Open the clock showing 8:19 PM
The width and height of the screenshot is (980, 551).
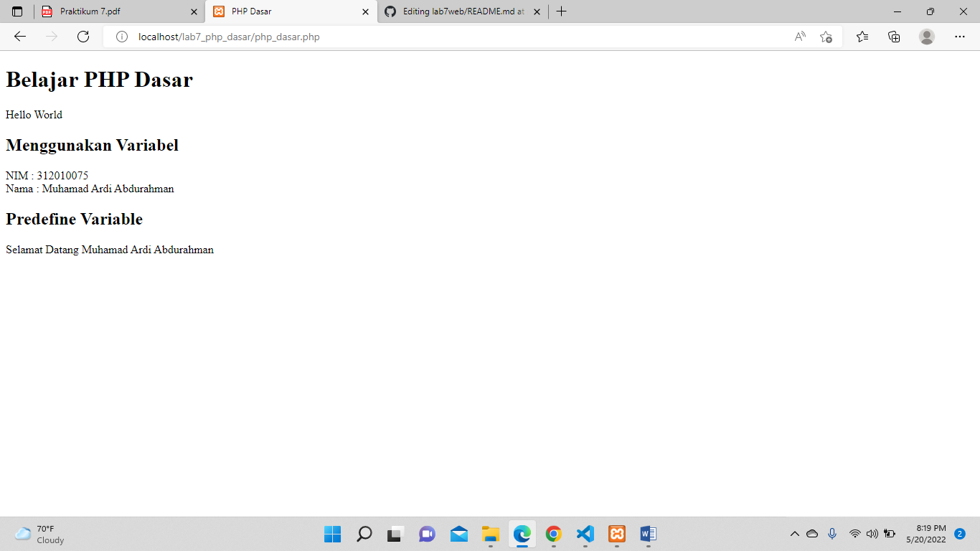click(925, 534)
